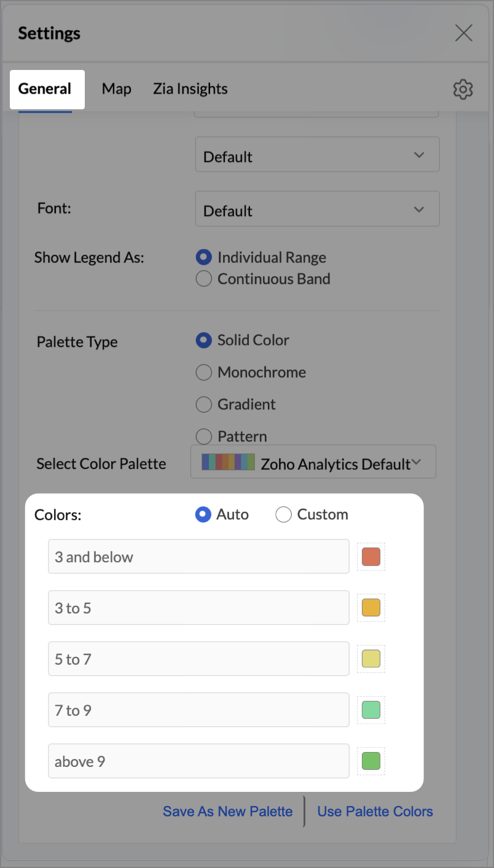The width and height of the screenshot is (494, 868).
Task: Choose Individual Range legend option
Action: coord(204,258)
